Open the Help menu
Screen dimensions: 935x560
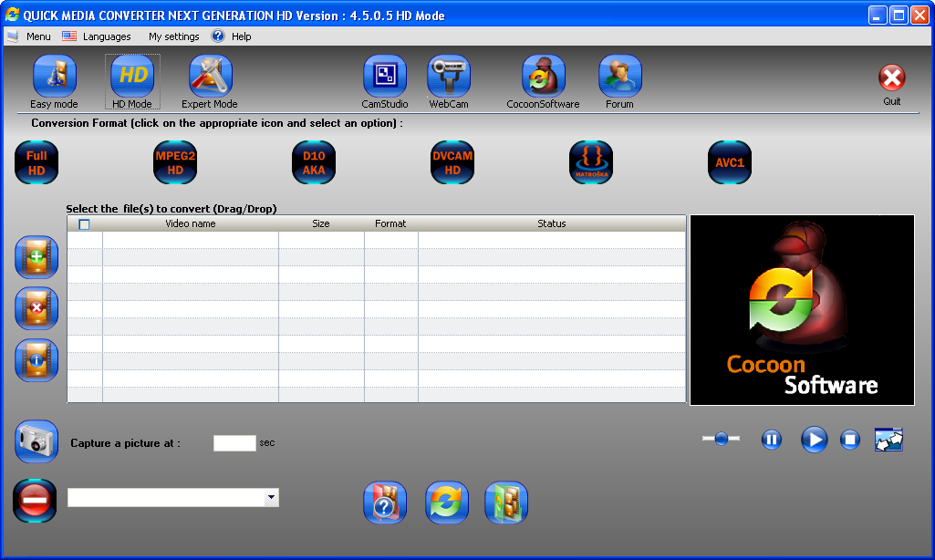(241, 36)
